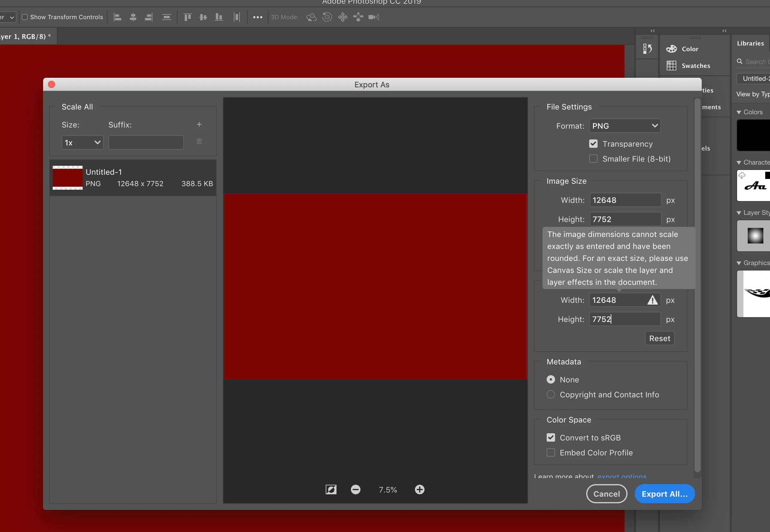Click the three dots more options icon
The width and height of the screenshot is (770, 532).
click(x=257, y=17)
